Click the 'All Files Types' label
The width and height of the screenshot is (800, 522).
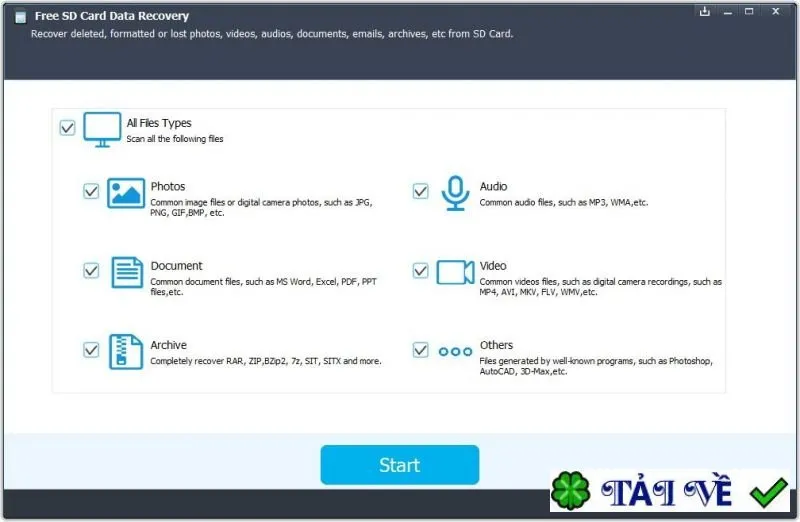159,123
